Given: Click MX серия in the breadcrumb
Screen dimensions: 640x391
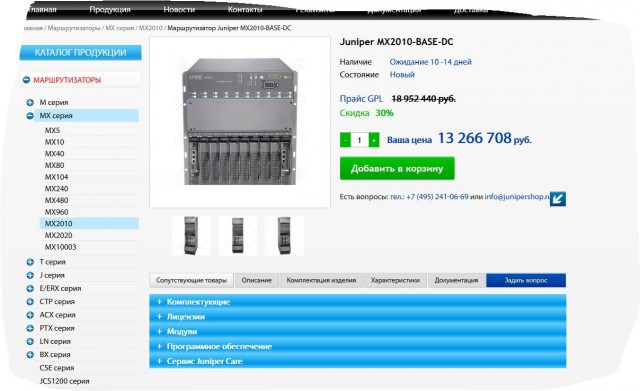Looking at the screenshot, I should tap(120, 28).
